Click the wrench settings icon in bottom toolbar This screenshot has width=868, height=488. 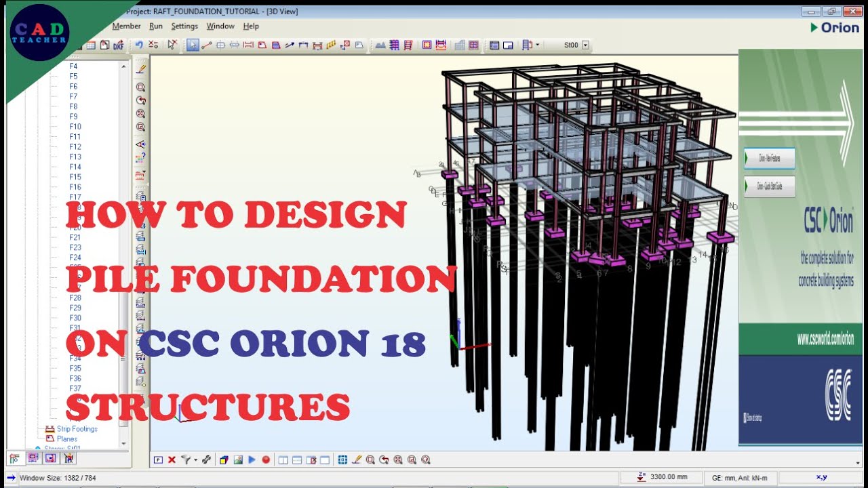coord(206,460)
